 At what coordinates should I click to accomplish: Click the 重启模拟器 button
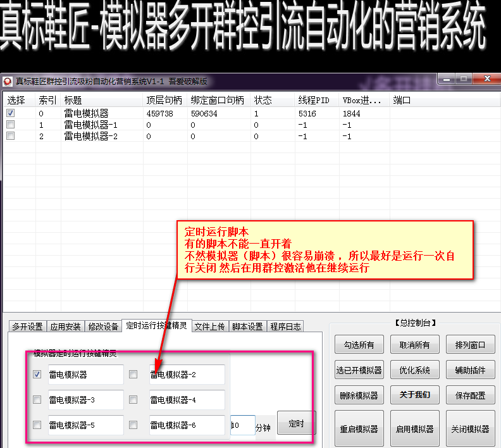[x=359, y=428]
